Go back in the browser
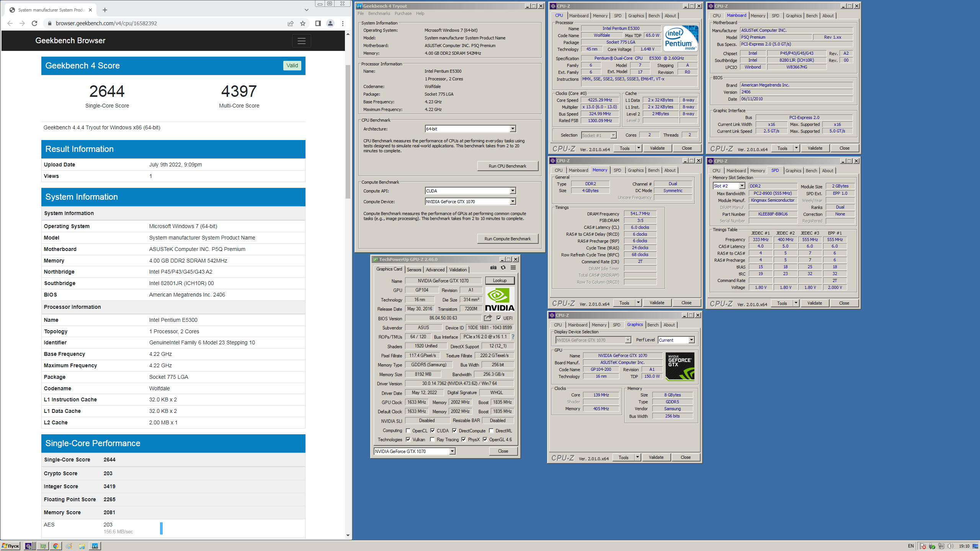 (x=10, y=23)
